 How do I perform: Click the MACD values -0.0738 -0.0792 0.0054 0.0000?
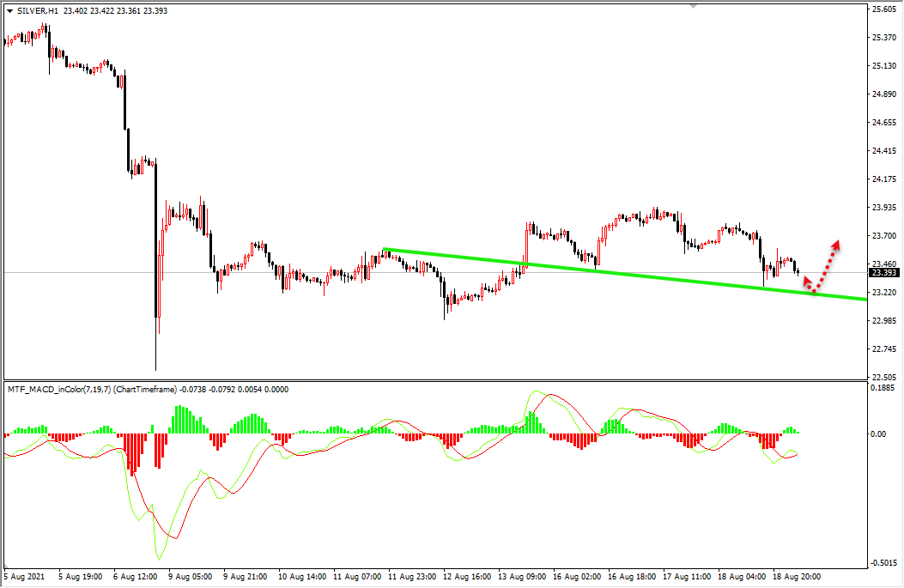click(234, 390)
